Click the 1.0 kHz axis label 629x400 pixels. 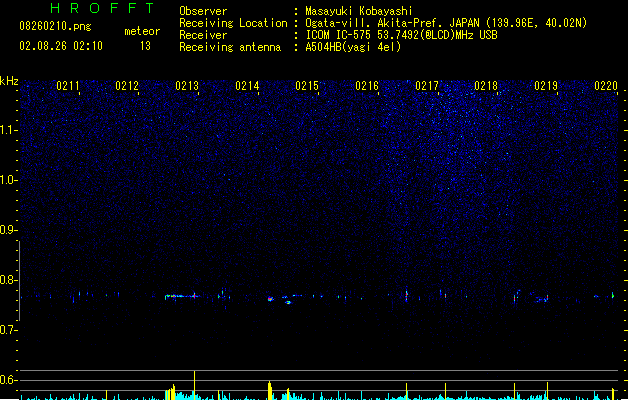(8, 180)
